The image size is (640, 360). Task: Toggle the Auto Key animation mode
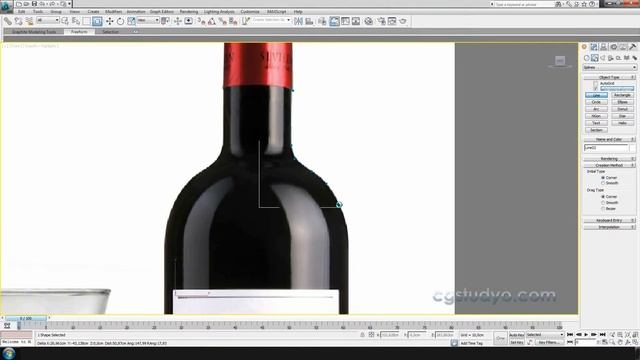[516, 335]
